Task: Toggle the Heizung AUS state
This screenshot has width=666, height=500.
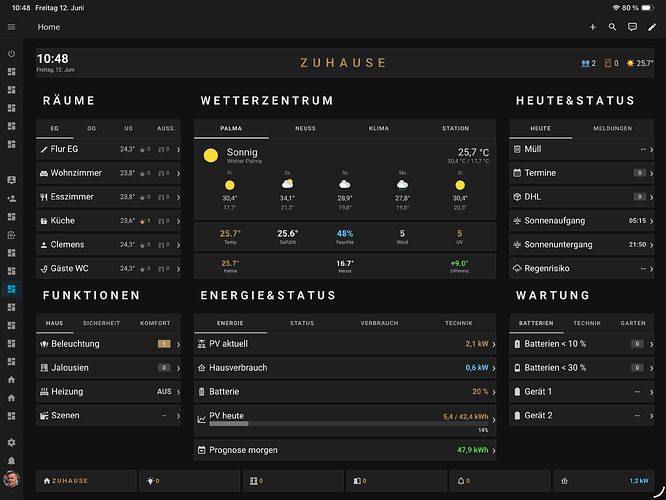Action: 164,392
